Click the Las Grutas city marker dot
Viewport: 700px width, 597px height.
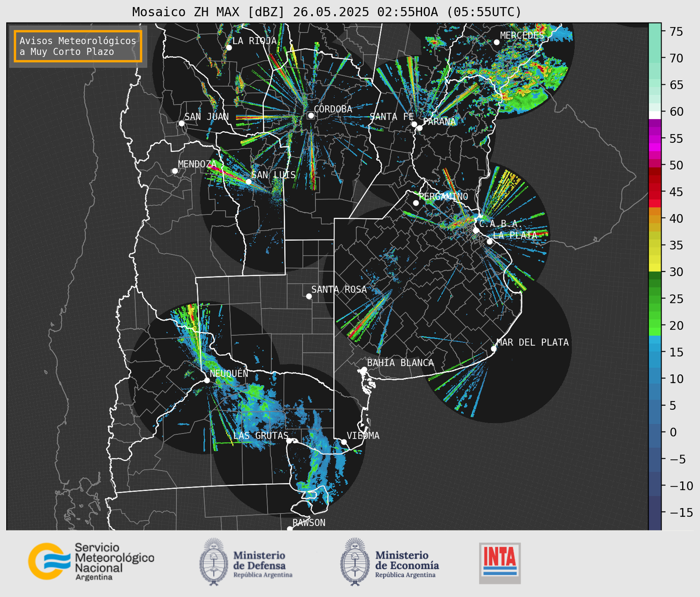(289, 440)
